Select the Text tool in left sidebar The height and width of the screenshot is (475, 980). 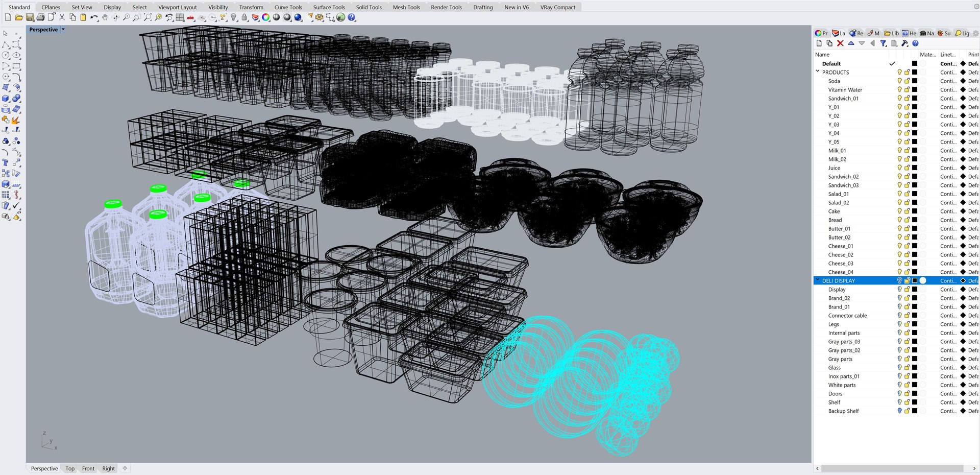click(x=6, y=162)
